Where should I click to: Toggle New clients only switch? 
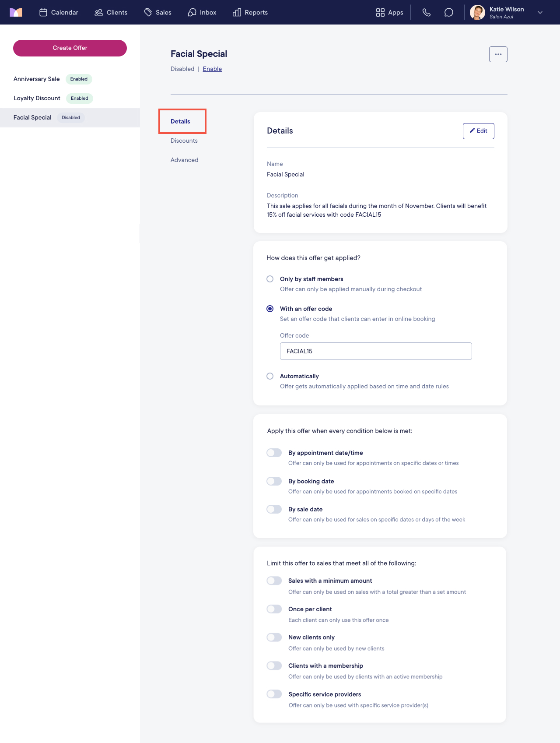(x=274, y=637)
